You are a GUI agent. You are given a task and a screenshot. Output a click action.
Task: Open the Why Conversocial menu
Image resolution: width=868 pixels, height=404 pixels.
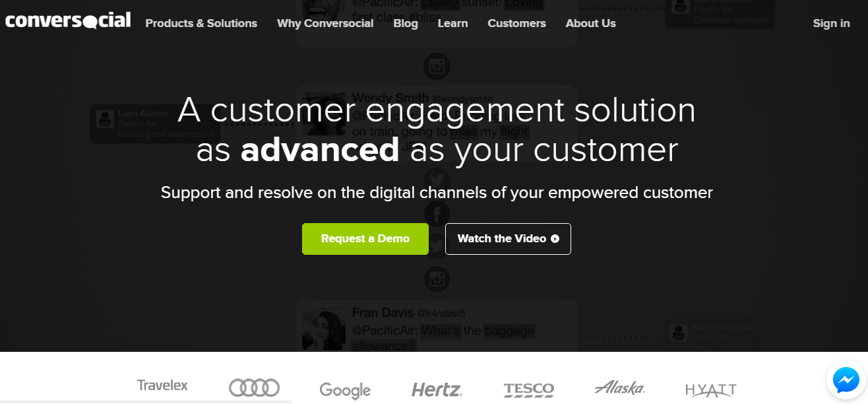pyautogui.click(x=325, y=23)
